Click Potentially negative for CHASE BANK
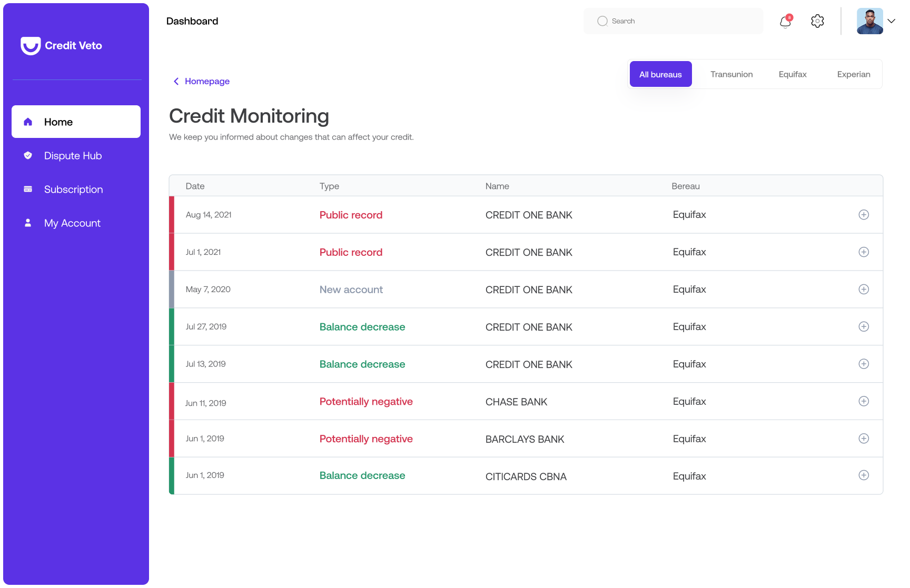Viewport: 910px width, 588px height. [x=366, y=402]
